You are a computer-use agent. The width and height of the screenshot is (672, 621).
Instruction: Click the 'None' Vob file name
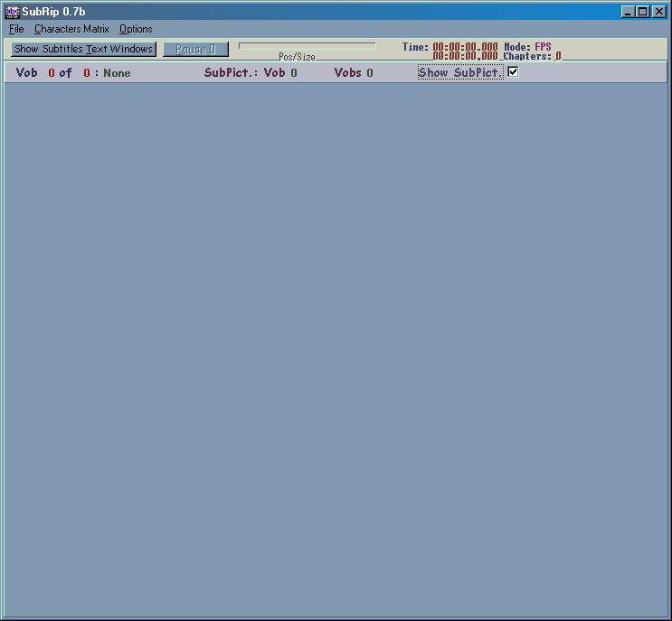117,73
